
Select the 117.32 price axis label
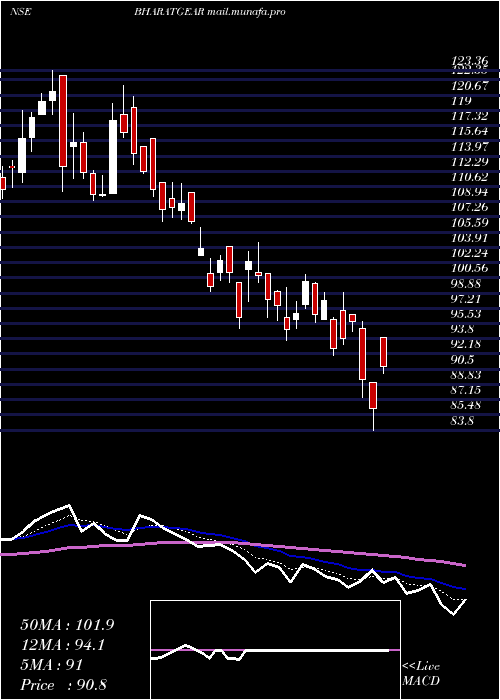pyautogui.click(x=468, y=116)
